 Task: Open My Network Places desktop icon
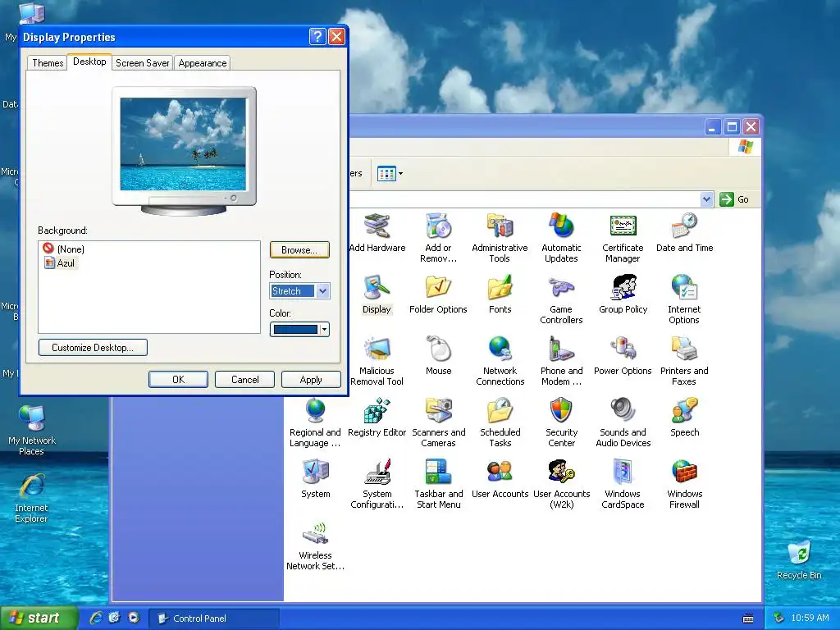[32, 430]
